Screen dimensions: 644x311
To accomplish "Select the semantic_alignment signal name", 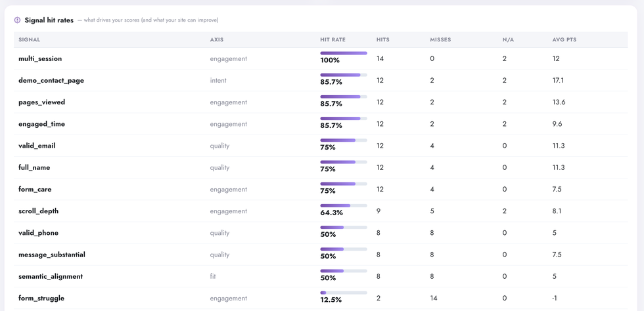I will (51, 276).
